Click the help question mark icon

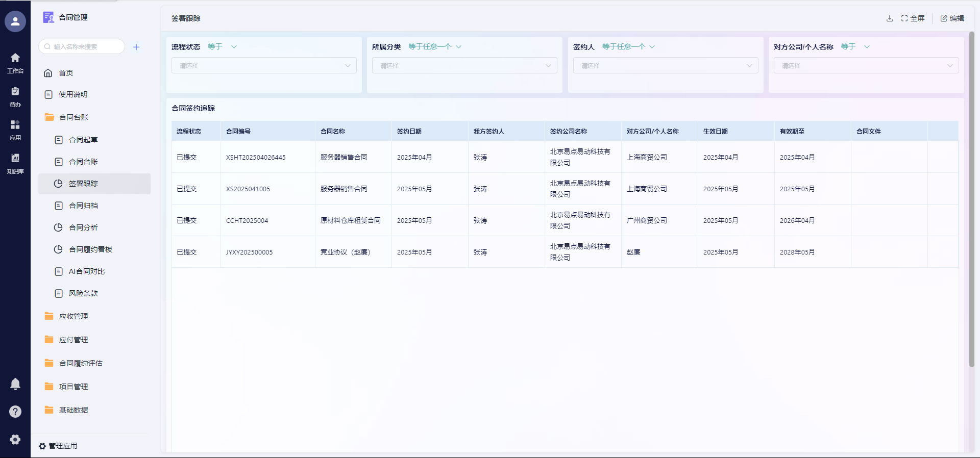tap(15, 412)
